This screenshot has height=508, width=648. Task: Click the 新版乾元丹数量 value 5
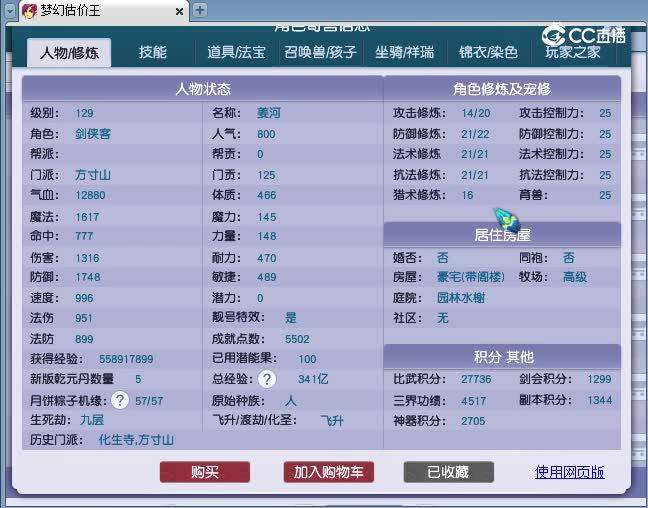138,379
